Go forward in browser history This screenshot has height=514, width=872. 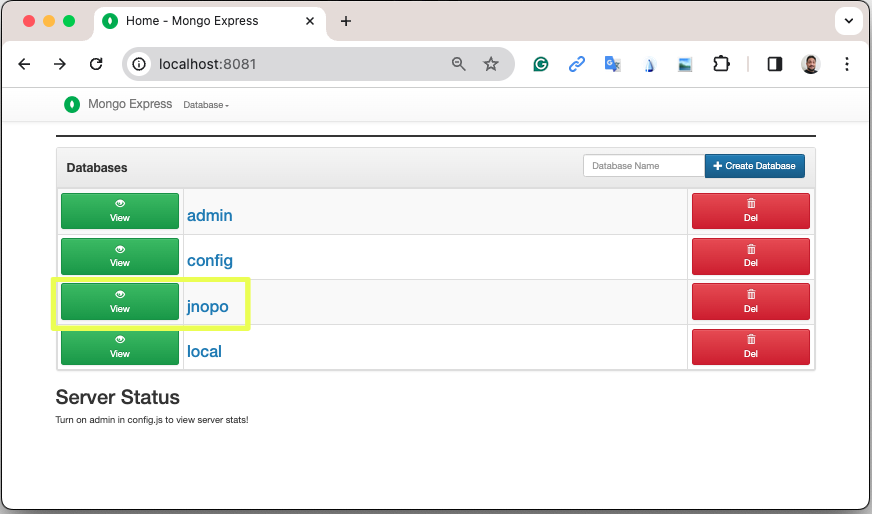click(x=60, y=64)
